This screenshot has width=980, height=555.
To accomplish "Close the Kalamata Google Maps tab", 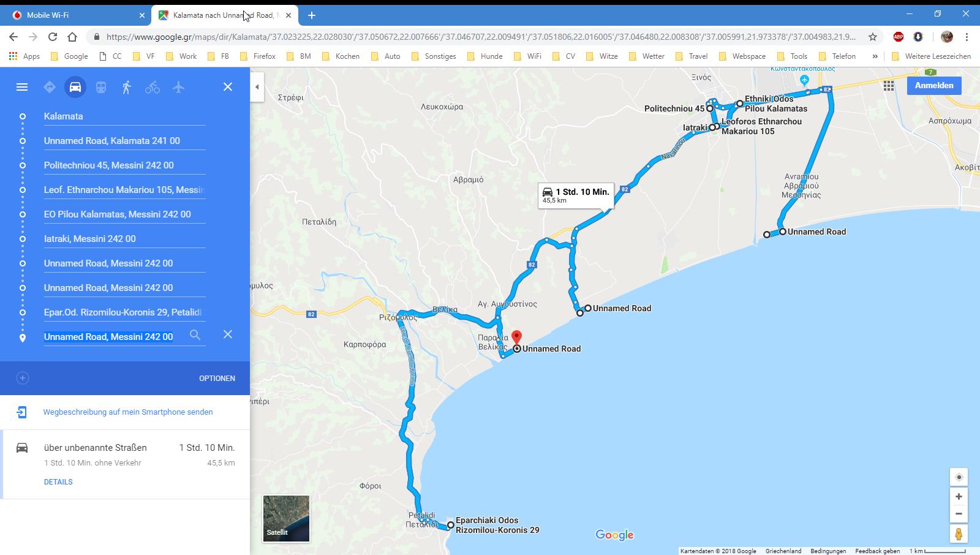I will pyautogui.click(x=288, y=15).
